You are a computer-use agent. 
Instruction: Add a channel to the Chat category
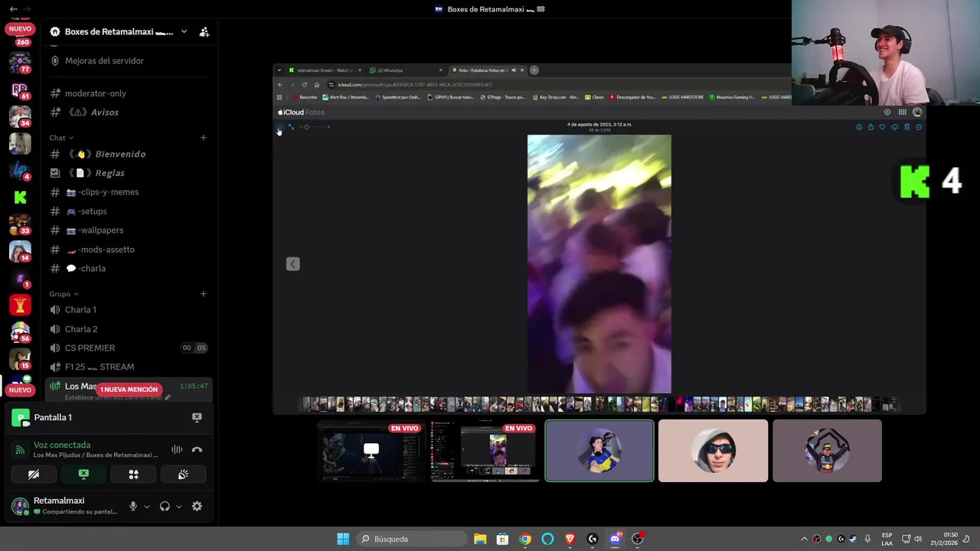click(203, 138)
